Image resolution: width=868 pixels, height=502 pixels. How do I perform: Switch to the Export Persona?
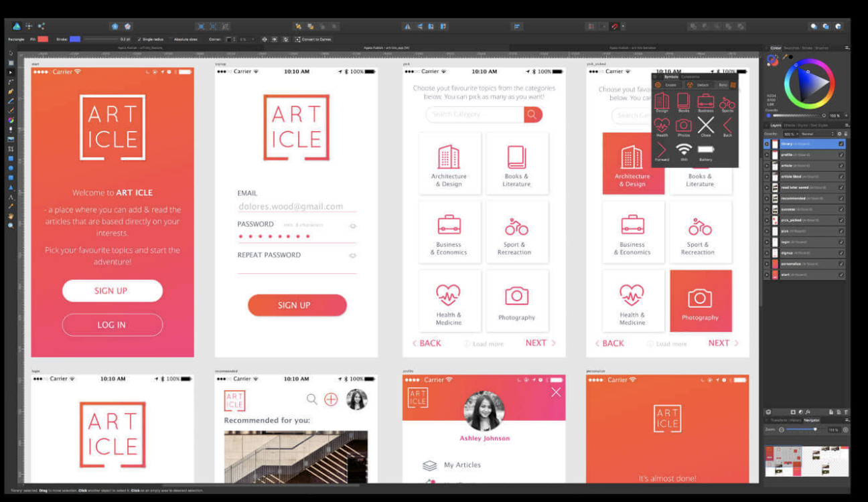41,25
